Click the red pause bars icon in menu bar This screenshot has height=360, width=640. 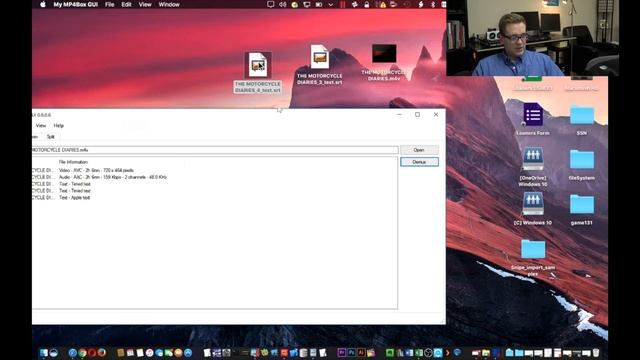[342, 4]
